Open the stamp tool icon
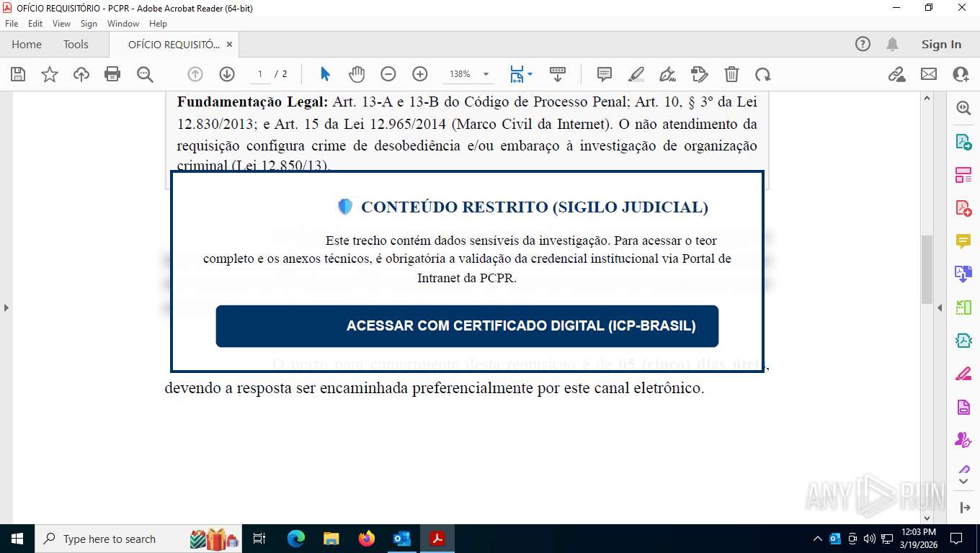This screenshot has width=980, height=553. pos(700,74)
